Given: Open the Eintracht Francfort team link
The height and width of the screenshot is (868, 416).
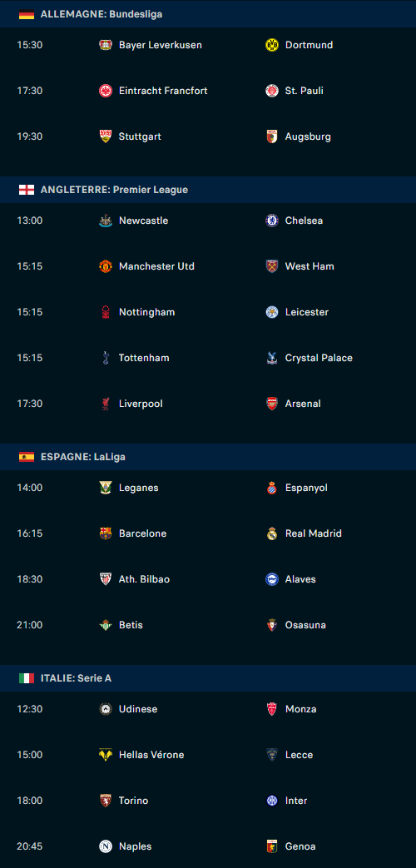Looking at the screenshot, I should click(x=163, y=91).
